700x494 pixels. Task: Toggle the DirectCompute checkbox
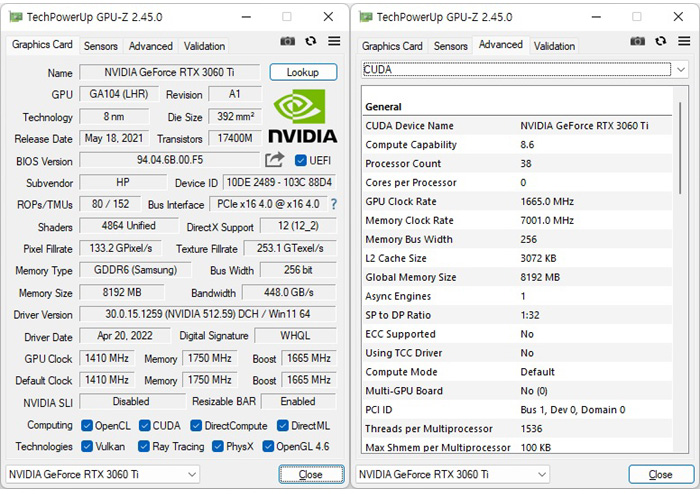point(196,426)
